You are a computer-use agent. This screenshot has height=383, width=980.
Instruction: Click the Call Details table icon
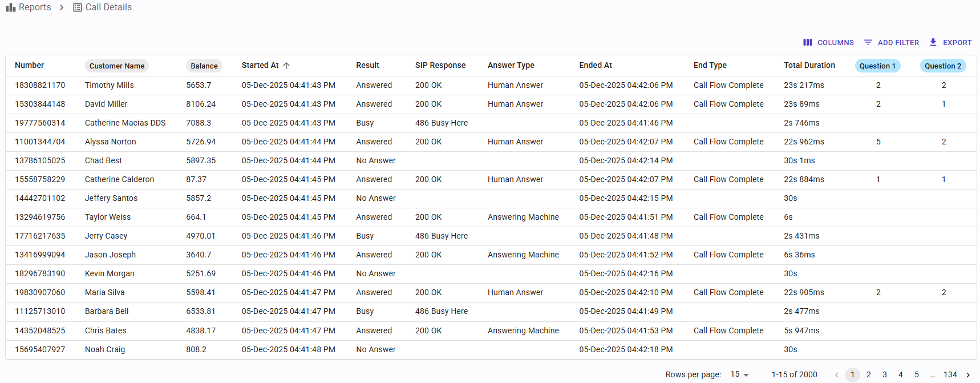point(78,7)
